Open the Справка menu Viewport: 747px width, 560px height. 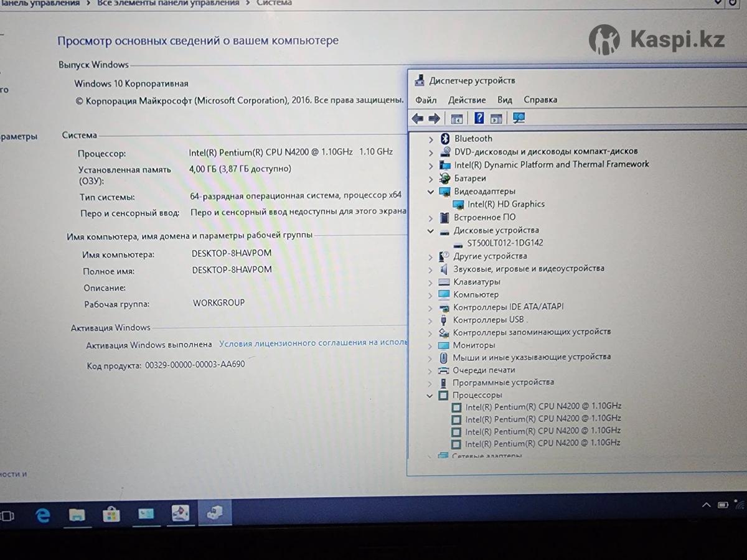click(540, 100)
